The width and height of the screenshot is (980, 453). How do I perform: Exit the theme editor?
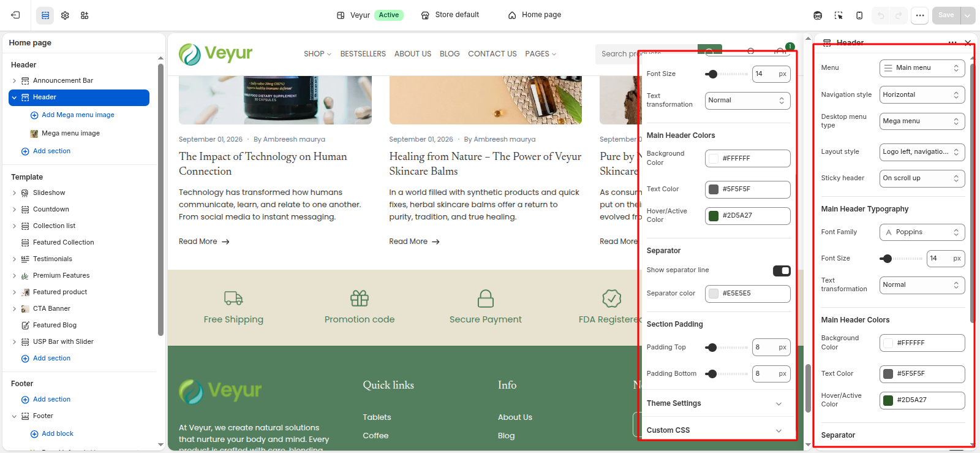point(15,15)
